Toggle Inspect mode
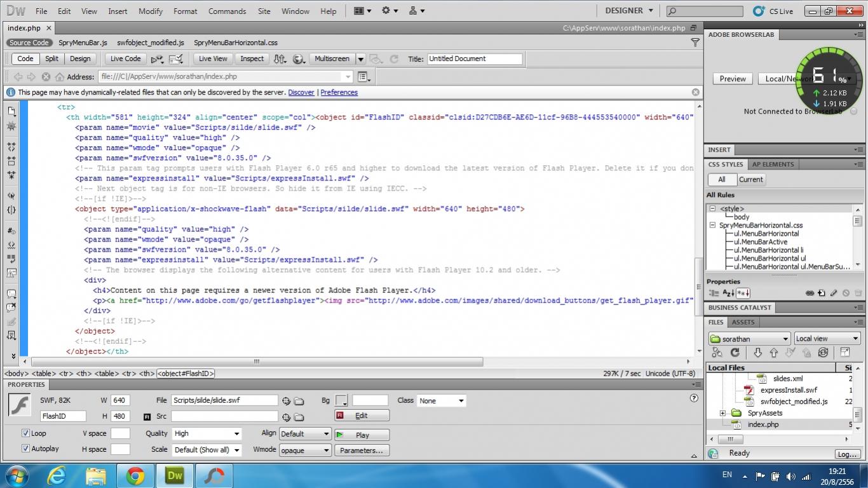 [252, 58]
